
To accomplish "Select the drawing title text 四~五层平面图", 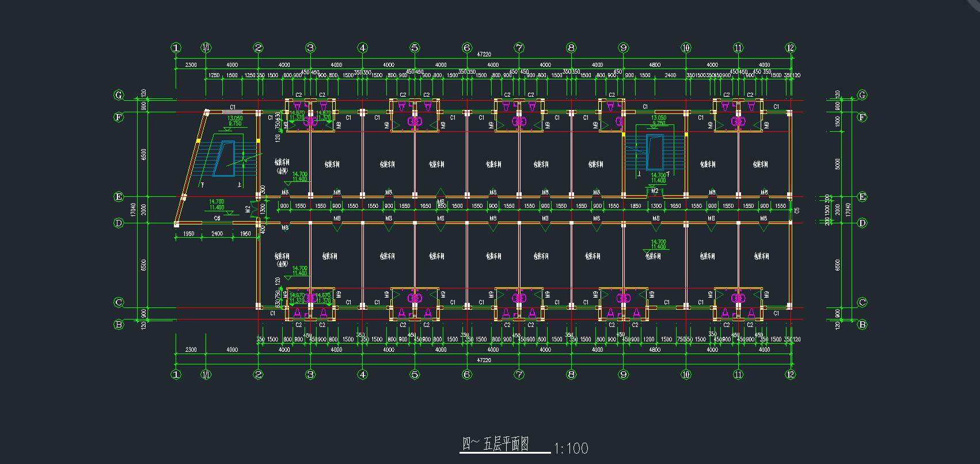I will [x=496, y=444].
